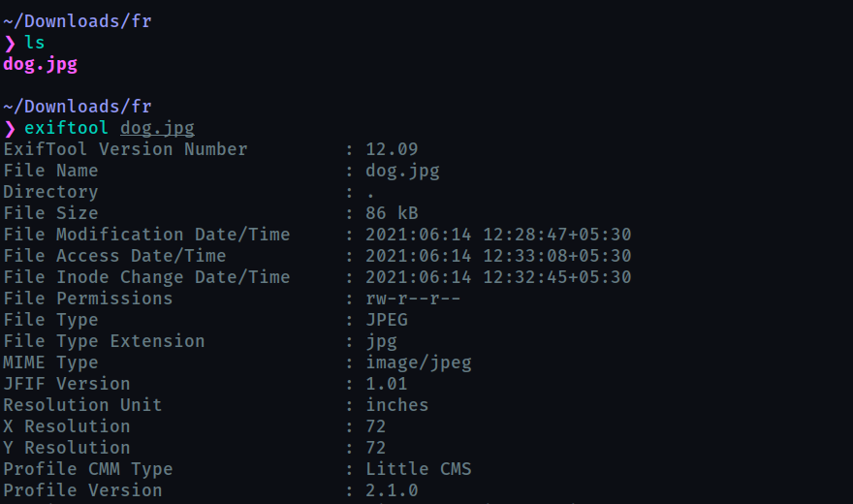The image size is (853, 504).
Task: Click the Resolution Unit value inches
Action: (x=397, y=405)
